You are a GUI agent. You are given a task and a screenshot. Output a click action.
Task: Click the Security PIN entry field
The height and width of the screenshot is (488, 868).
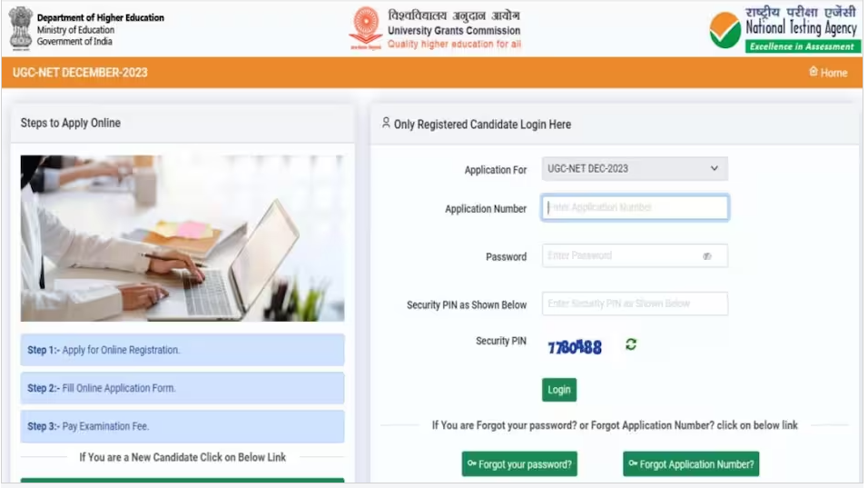(635, 304)
